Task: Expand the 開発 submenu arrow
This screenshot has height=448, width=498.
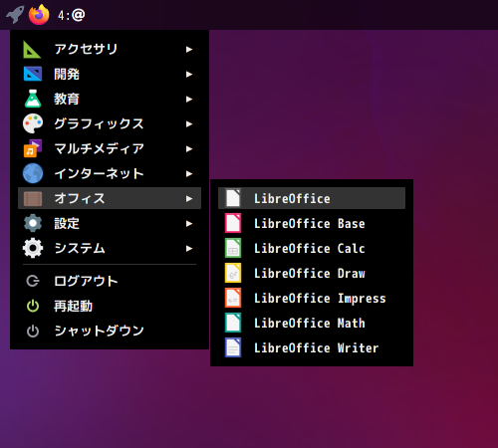Action: [x=189, y=74]
